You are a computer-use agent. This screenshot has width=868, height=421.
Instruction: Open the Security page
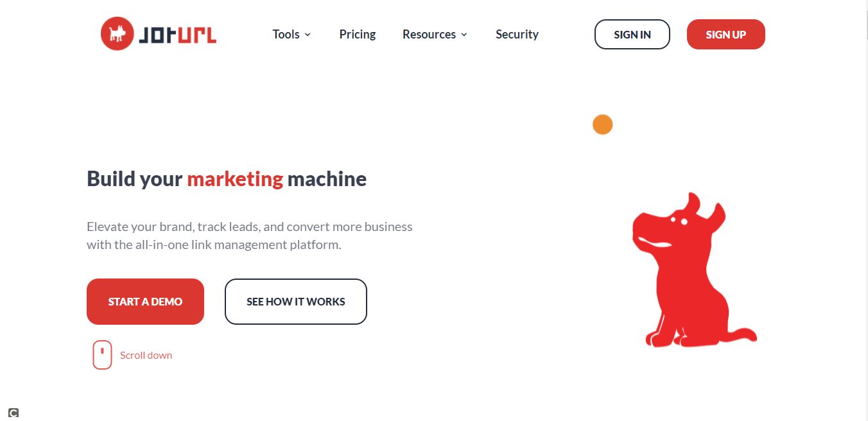tap(517, 35)
